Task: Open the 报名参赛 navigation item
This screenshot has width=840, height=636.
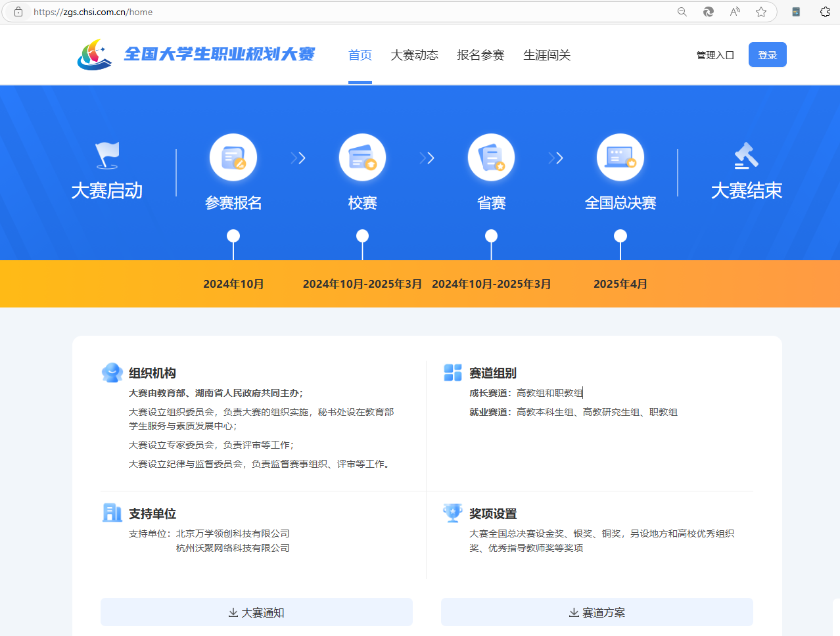Action: pyautogui.click(x=480, y=55)
